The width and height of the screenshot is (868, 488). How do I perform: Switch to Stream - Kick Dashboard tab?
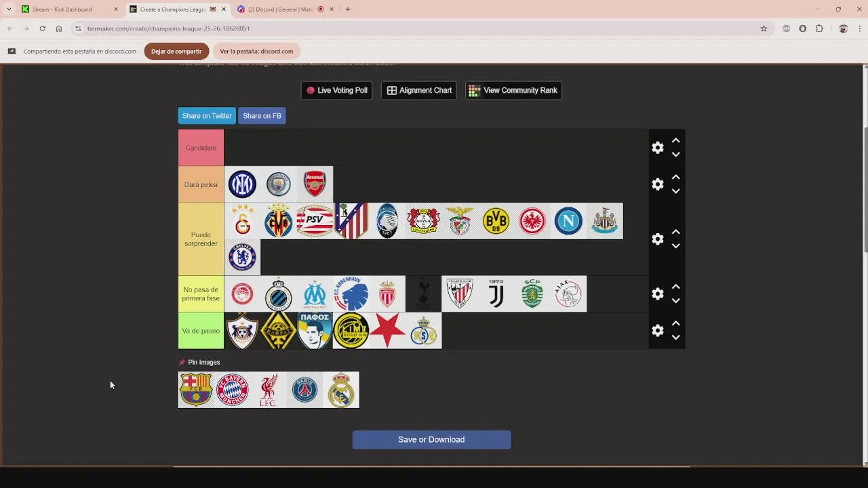point(62,9)
